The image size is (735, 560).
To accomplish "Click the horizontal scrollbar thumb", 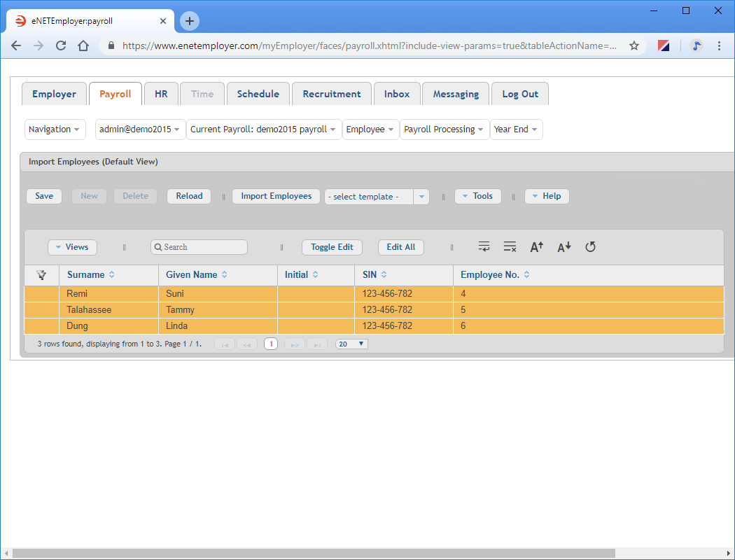I will tap(314, 554).
